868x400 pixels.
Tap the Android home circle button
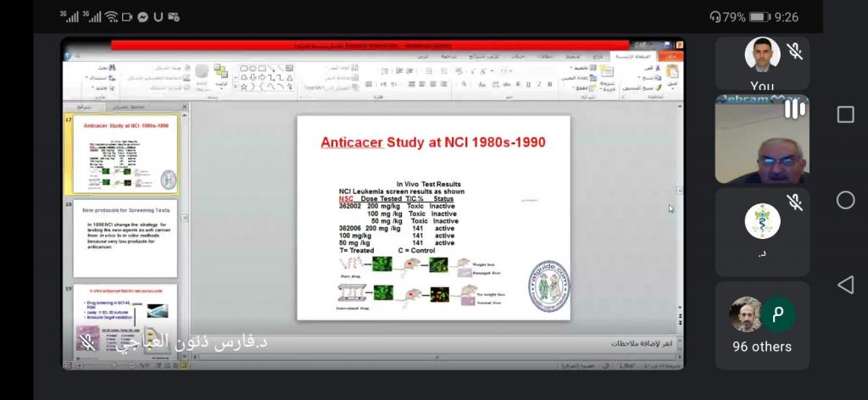[845, 200]
